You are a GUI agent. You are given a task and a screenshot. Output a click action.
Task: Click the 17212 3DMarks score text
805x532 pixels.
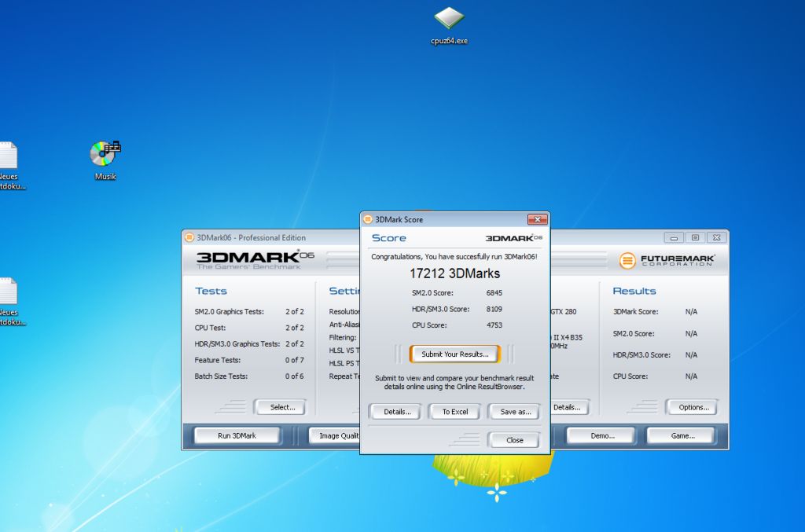[x=455, y=273]
